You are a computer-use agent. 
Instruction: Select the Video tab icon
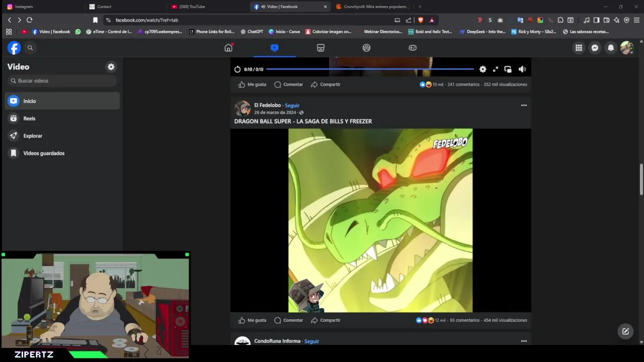274,48
